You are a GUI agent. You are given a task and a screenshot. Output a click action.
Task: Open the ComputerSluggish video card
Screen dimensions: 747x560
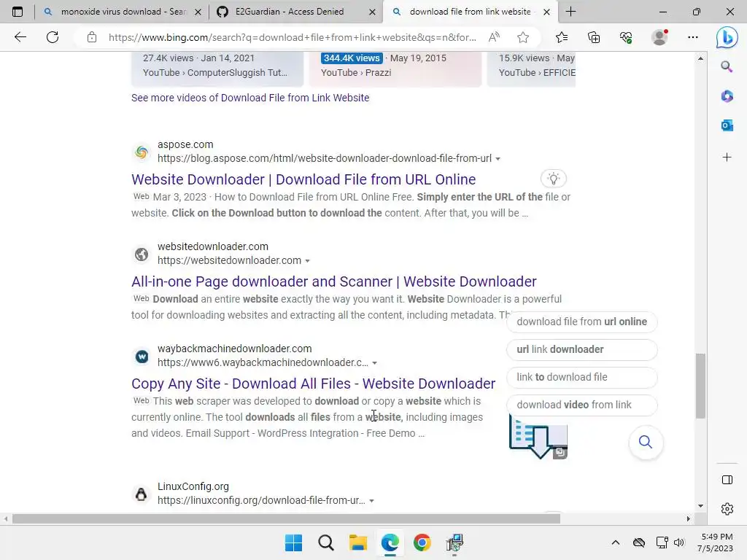[217, 69]
